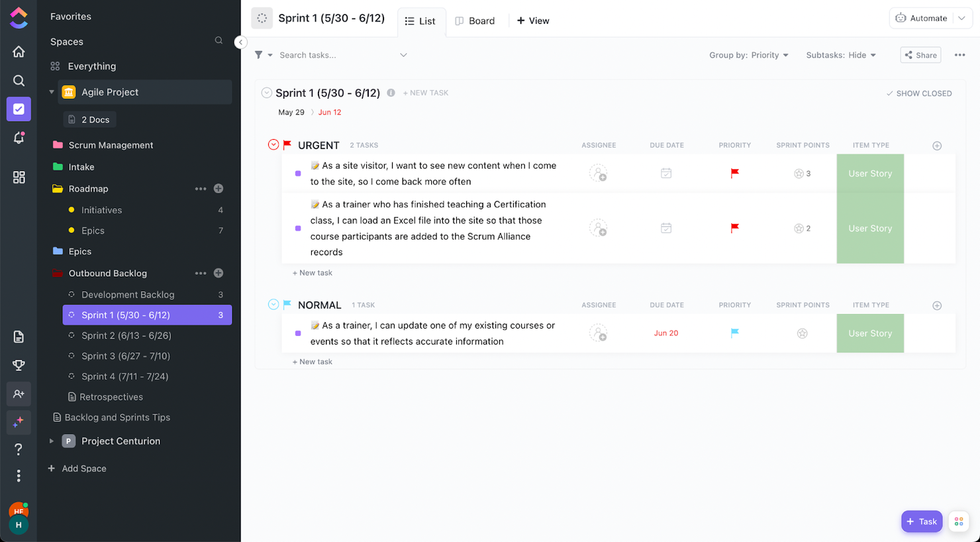The image size is (980, 542).
Task: Collapse the Agile Project space arrow
Action: (x=52, y=92)
